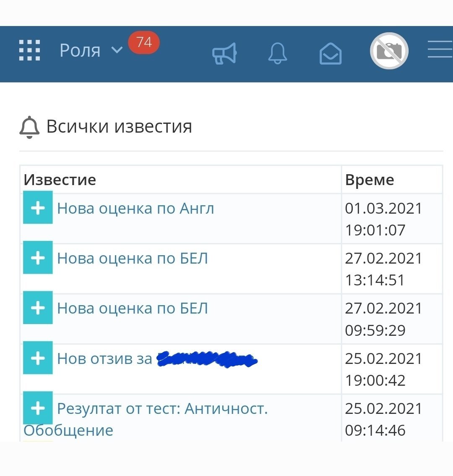Click the profile photo placeholder avatar
Screen dimensions: 453x476
(x=389, y=51)
